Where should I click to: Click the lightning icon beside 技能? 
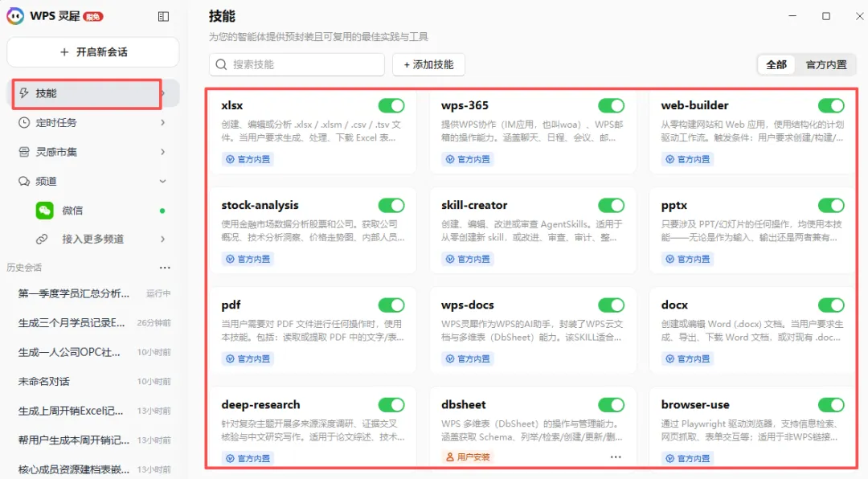tap(24, 93)
